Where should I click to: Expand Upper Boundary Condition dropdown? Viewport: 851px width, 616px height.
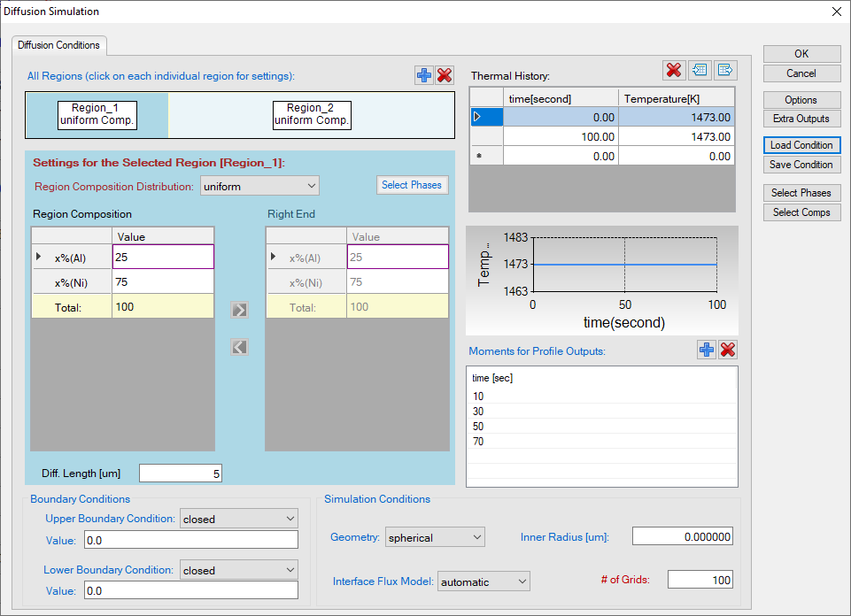tap(239, 519)
